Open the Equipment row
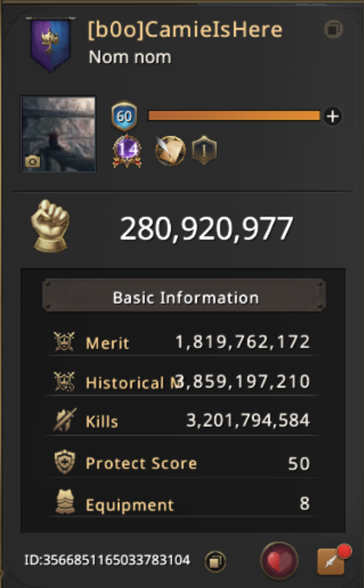Screen dimensions: 364x588 pyautogui.click(x=182, y=503)
